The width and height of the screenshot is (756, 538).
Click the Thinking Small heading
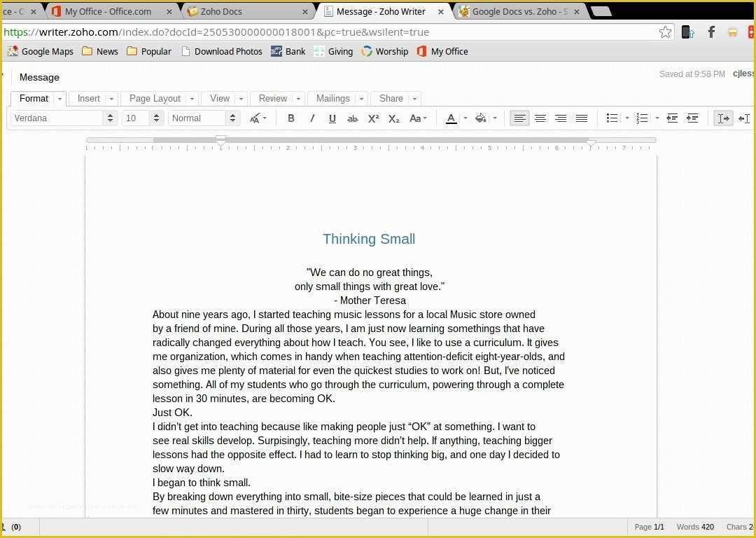click(369, 239)
